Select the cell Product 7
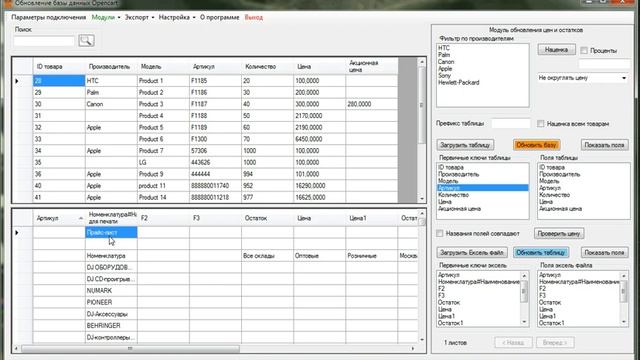This screenshot has width=640, height=360. 163,151
